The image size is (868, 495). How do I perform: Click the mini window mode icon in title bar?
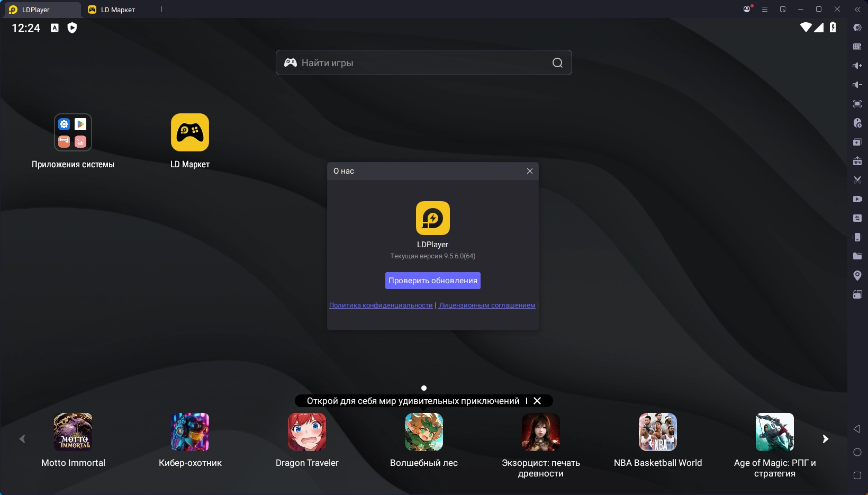coord(783,9)
